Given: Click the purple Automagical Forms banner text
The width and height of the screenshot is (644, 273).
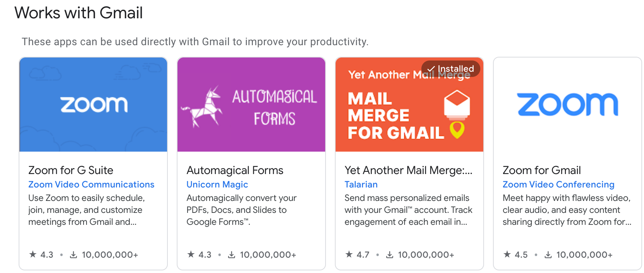Looking at the screenshot, I should coord(274,107).
